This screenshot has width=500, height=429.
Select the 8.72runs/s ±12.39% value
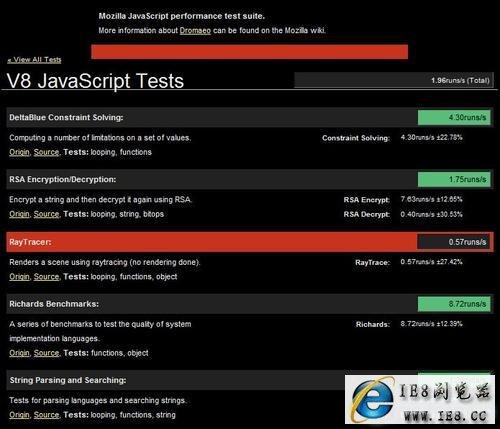[x=431, y=324]
